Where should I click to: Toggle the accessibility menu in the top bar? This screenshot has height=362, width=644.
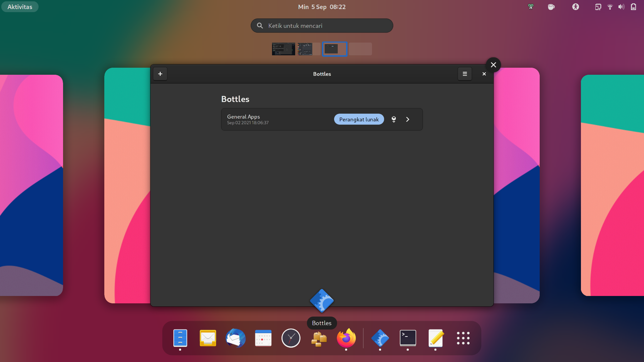point(575,7)
